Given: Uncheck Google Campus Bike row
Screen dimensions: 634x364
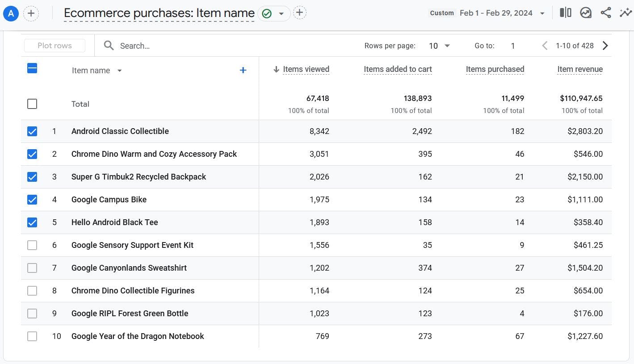Looking at the screenshot, I should (x=32, y=200).
